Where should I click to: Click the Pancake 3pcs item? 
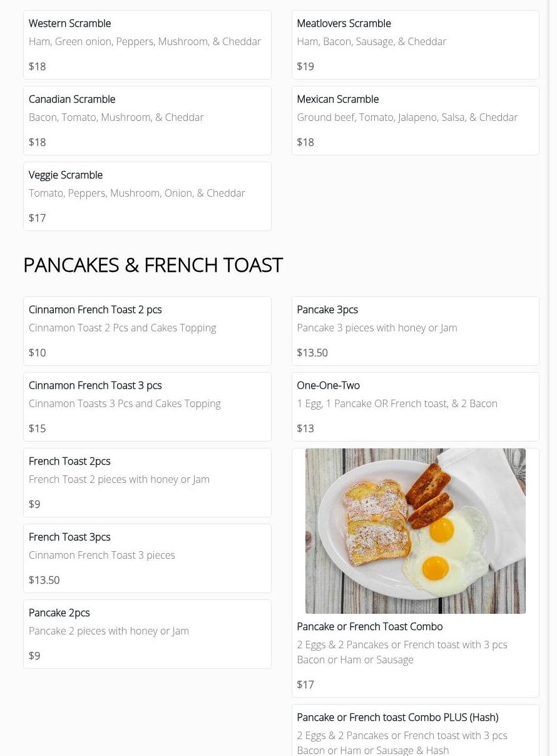click(415, 331)
